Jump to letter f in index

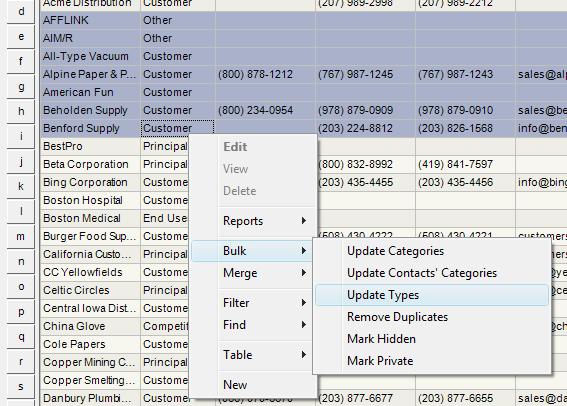tap(21, 61)
